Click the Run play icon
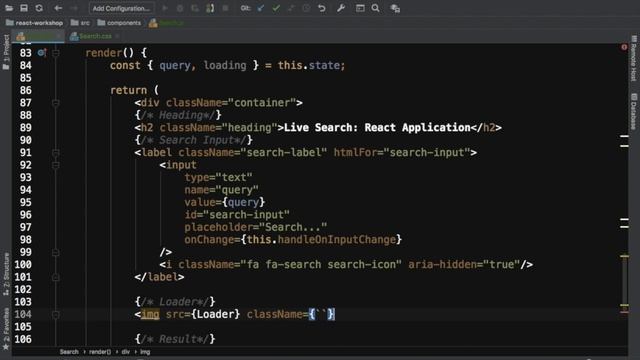The image size is (640, 360). [x=165, y=8]
